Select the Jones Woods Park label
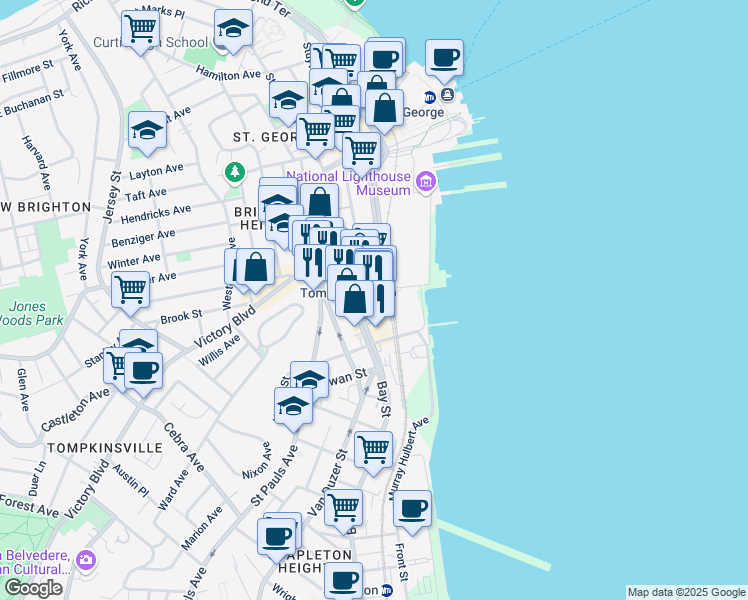 pos(30,313)
